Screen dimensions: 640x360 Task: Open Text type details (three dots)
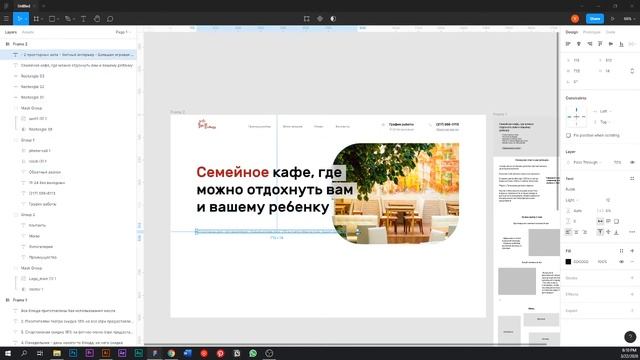point(632,232)
